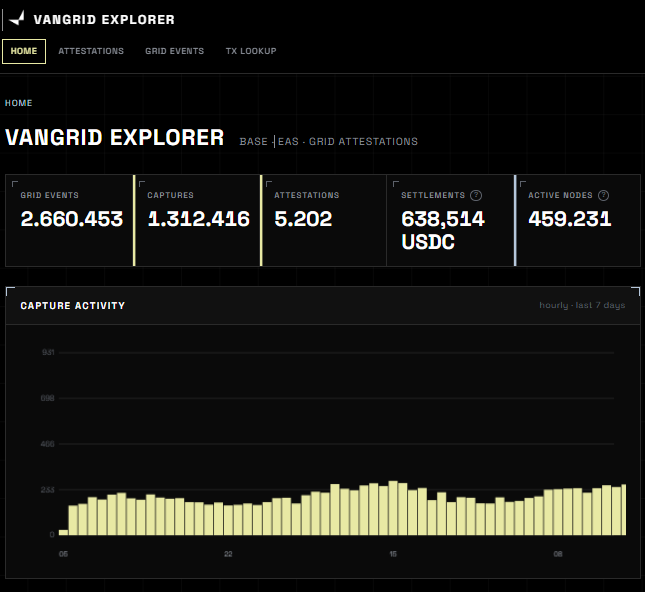Switch to the Attestations tab
The height and width of the screenshot is (592, 645).
click(91, 51)
